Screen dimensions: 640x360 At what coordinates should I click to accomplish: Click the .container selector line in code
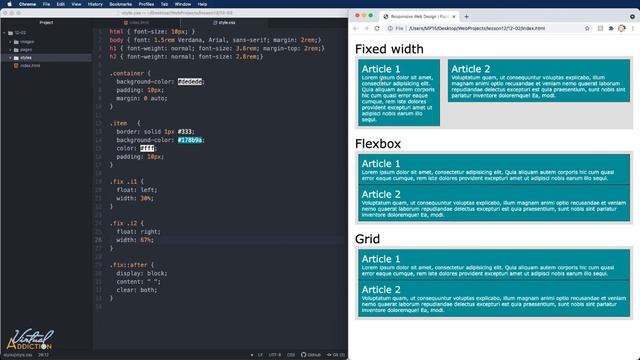[x=130, y=73]
